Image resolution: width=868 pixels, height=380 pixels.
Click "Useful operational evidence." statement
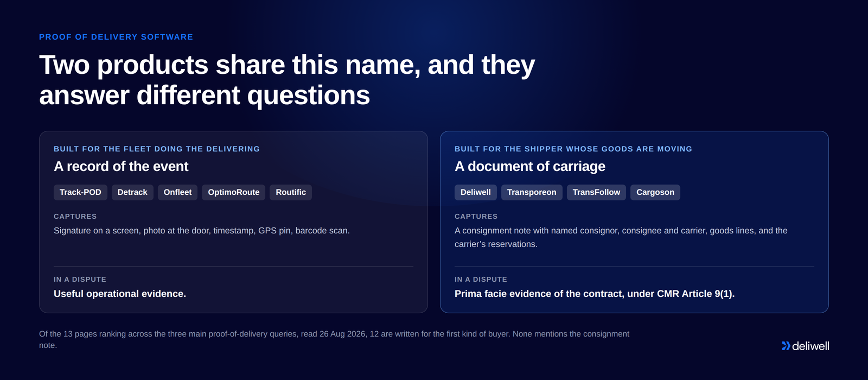click(120, 294)
